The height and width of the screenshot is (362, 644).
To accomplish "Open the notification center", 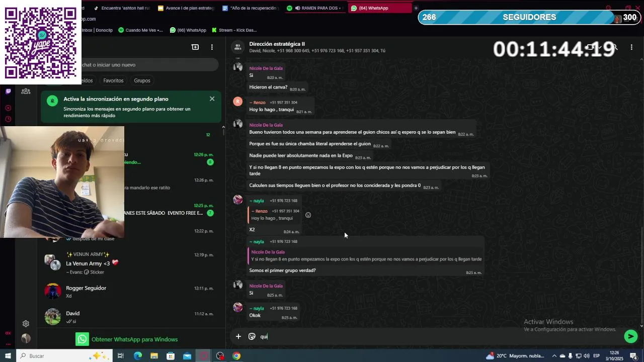I will [x=633, y=356].
